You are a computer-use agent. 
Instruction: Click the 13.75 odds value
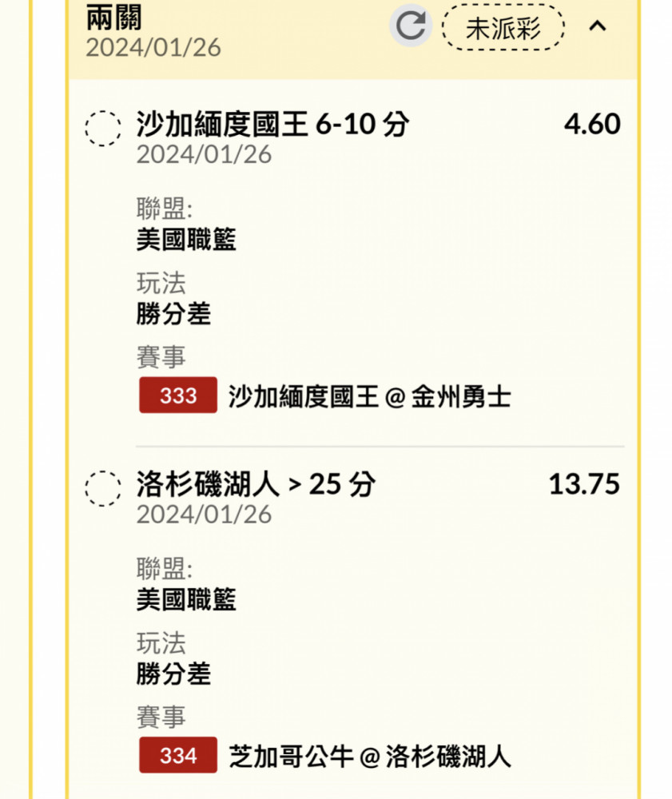click(584, 483)
